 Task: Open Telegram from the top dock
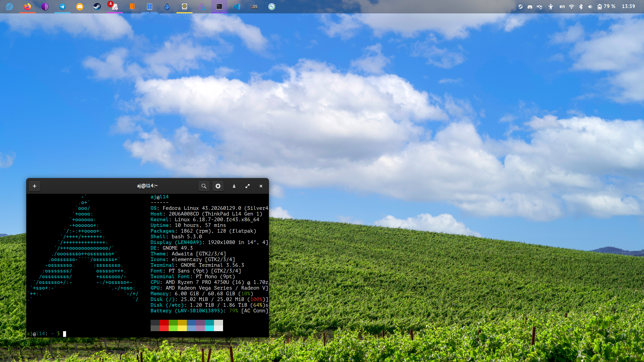pyautogui.click(x=62, y=6)
